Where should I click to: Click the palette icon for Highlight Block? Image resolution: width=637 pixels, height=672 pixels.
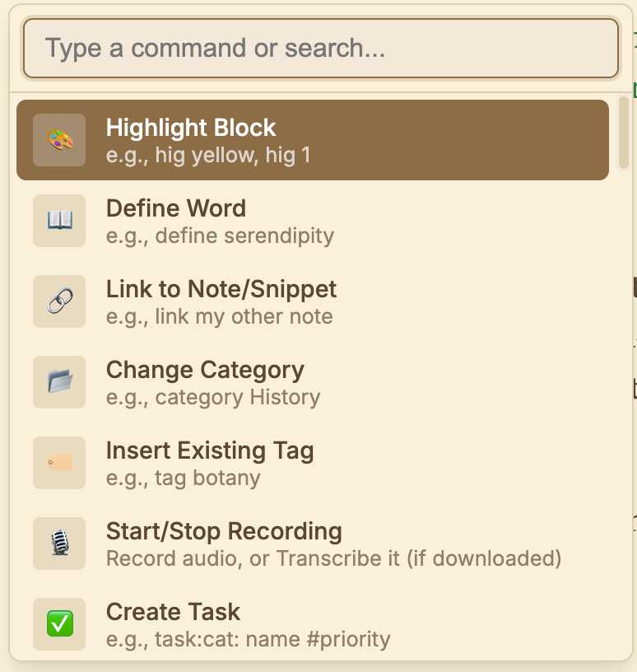point(59,140)
